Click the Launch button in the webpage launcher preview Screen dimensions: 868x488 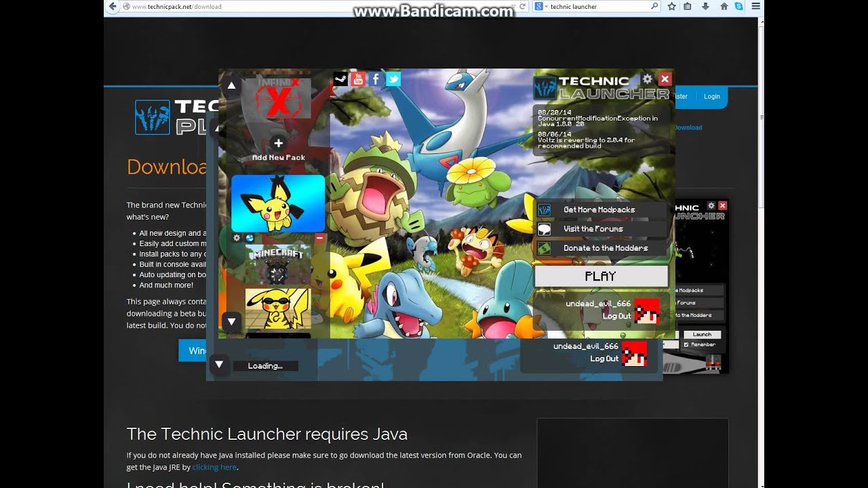pyautogui.click(x=702, y=334)
